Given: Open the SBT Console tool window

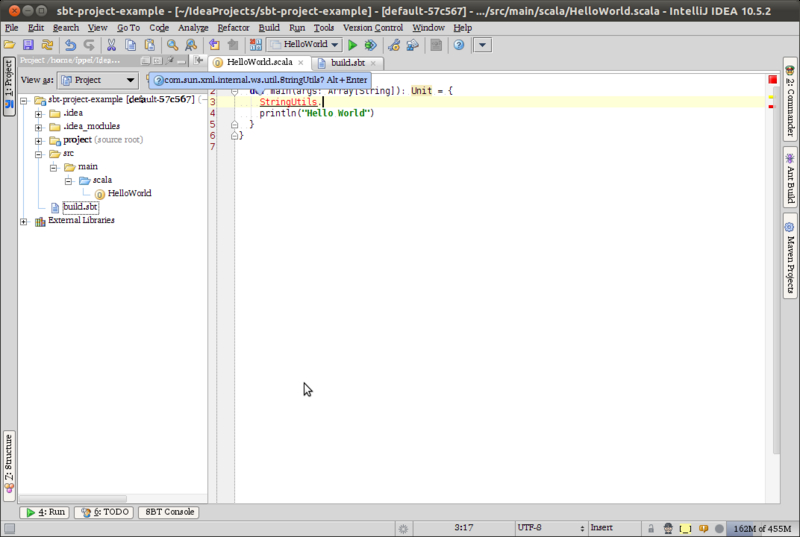Looking at the screenshot, I should pyautogui.click(x=169, y=512).
